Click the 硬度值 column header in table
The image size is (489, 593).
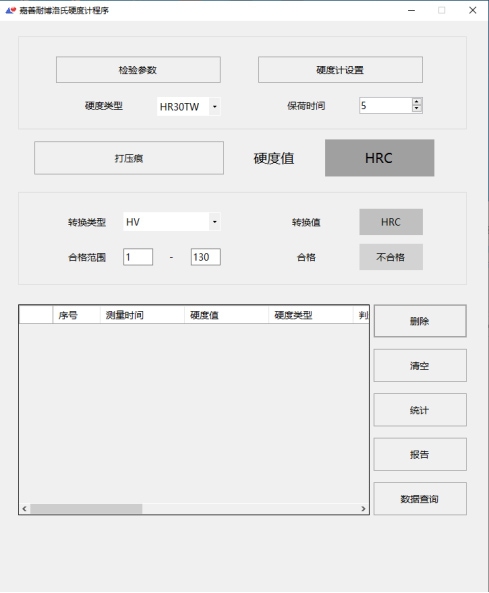227,315
